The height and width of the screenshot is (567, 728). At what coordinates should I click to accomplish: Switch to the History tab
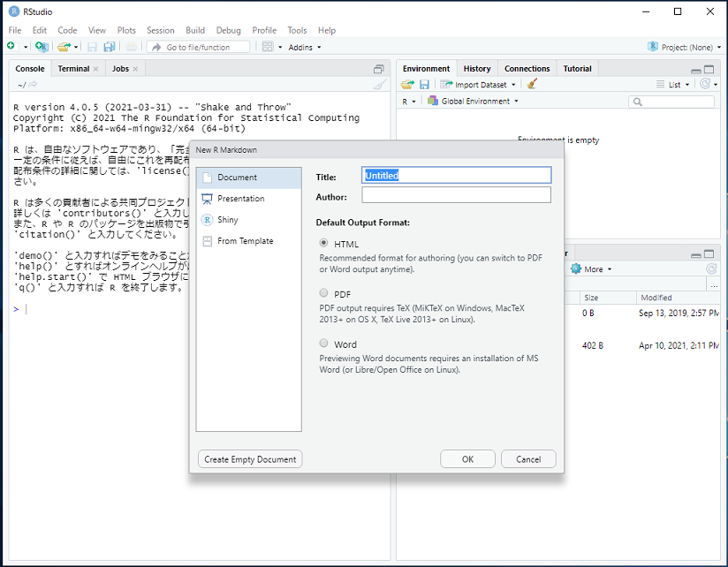pos(477,69)
